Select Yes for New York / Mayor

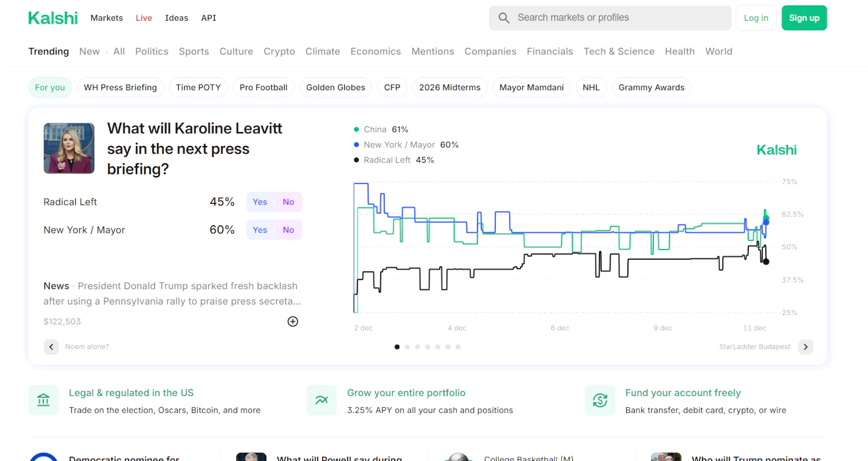[260, 230]
